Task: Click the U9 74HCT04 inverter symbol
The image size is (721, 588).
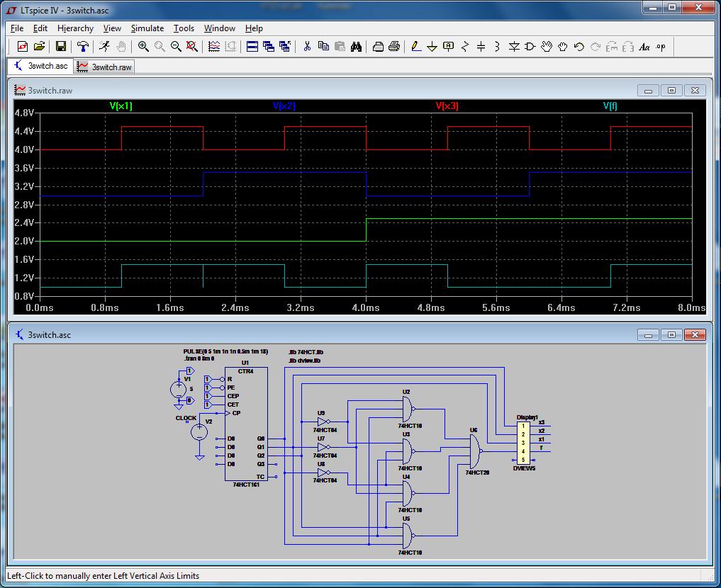Action: (324, 422)
